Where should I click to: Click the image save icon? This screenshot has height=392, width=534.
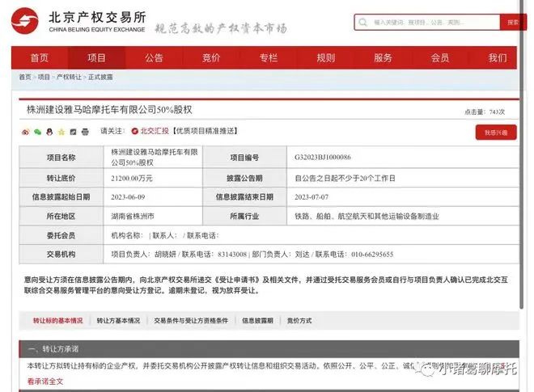coord(73,132)
